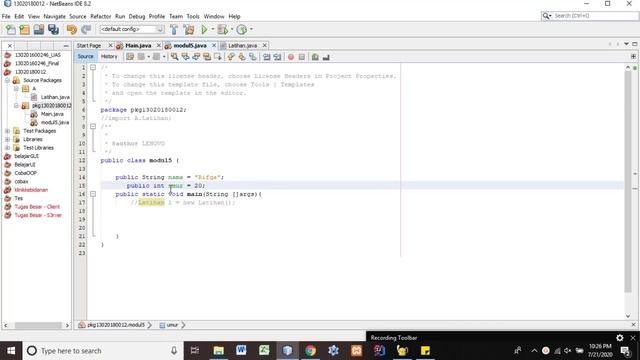
Task: Click the Debug Project icon
Action: (x=222, y=29)
